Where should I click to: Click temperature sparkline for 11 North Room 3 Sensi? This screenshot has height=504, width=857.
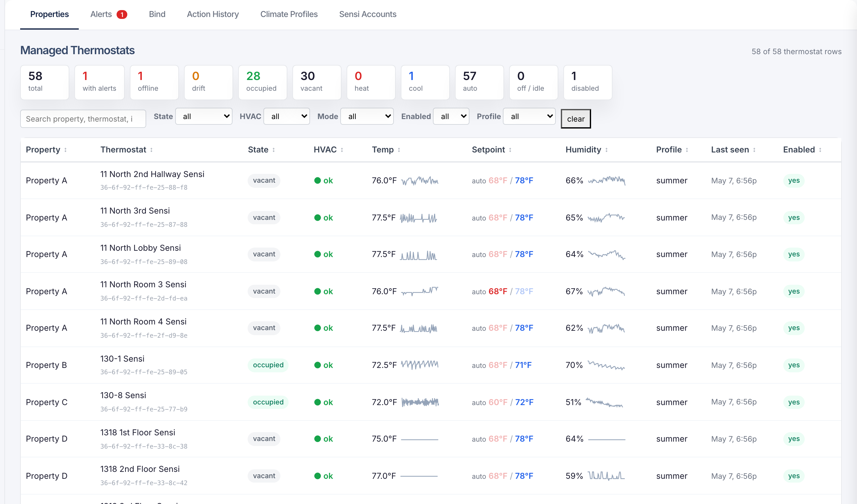click(420, 291)
